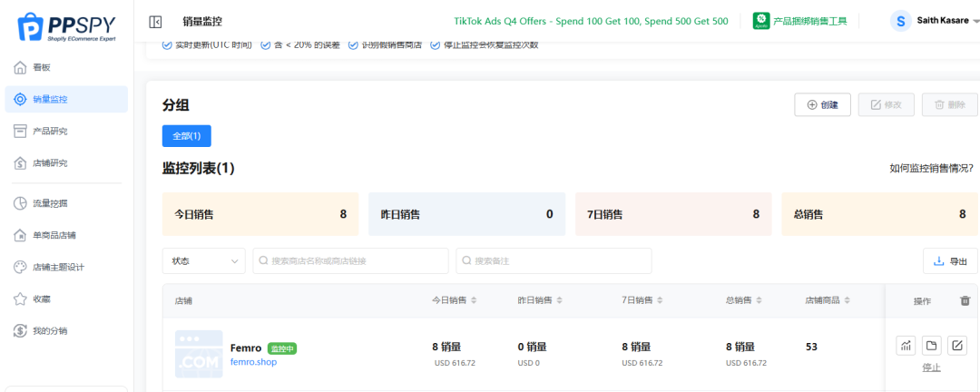Click the 店铺研究 store icon
Screen dimensions: 980x392
[x=20, y=163]
